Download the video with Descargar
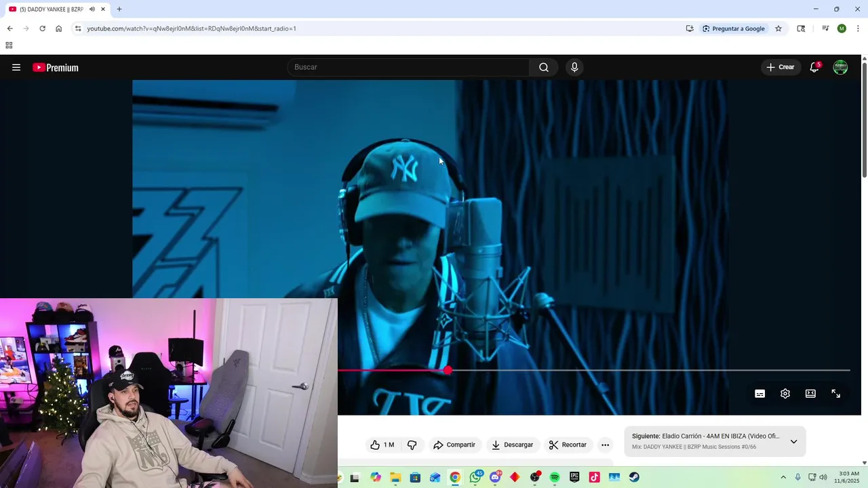This screenshot has width=868, height=488. [x=513, y=445]
